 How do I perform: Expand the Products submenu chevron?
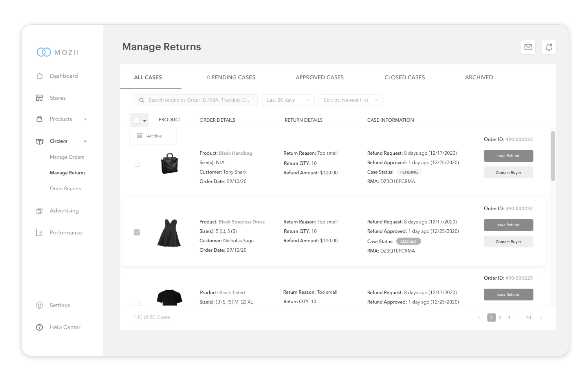pos(85,119)
